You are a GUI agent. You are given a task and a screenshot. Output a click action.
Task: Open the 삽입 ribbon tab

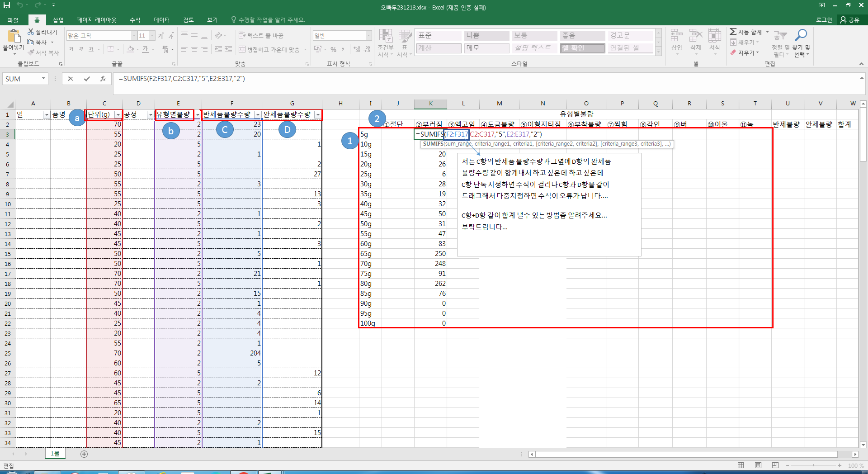tap(58, 20)
